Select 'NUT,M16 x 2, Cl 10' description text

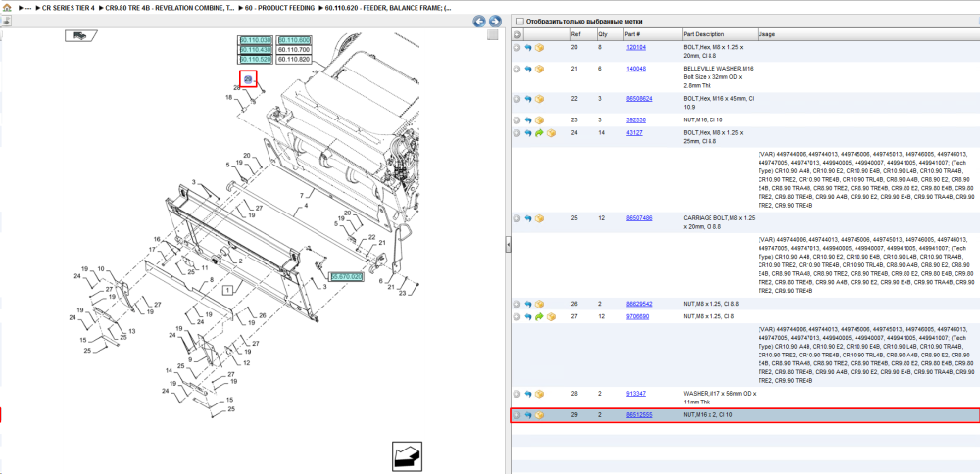point(708,415)
